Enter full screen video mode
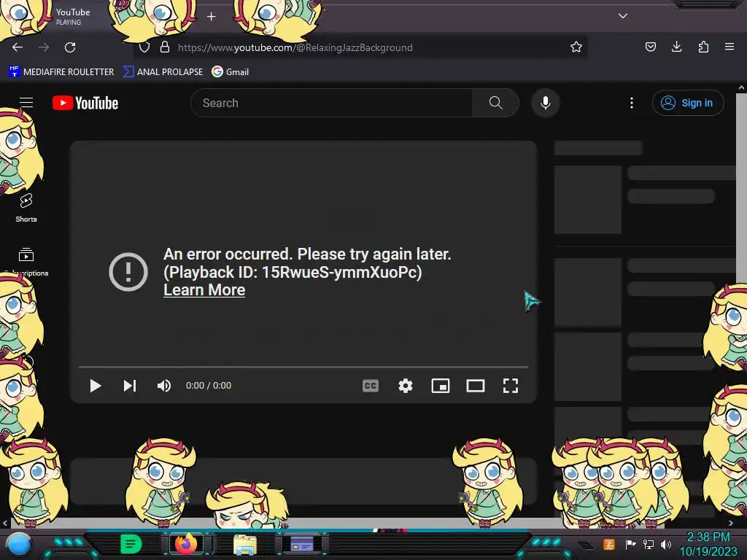The width and height of the screenshot is (747, 560). tap(510, 386)
